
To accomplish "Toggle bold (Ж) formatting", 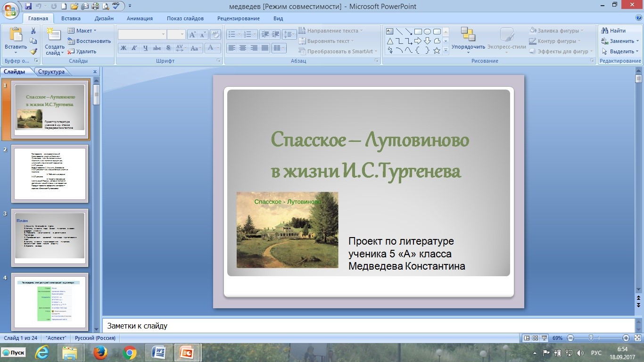I will pos(123,48).
